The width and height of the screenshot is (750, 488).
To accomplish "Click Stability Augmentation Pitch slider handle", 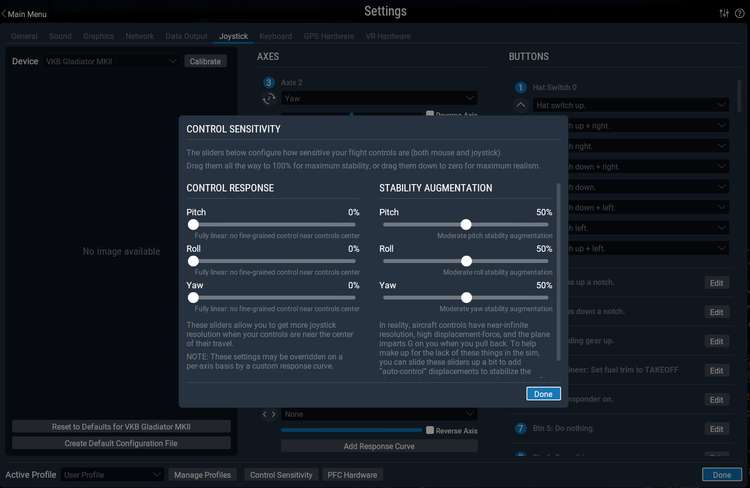I will tap(466, 224).
